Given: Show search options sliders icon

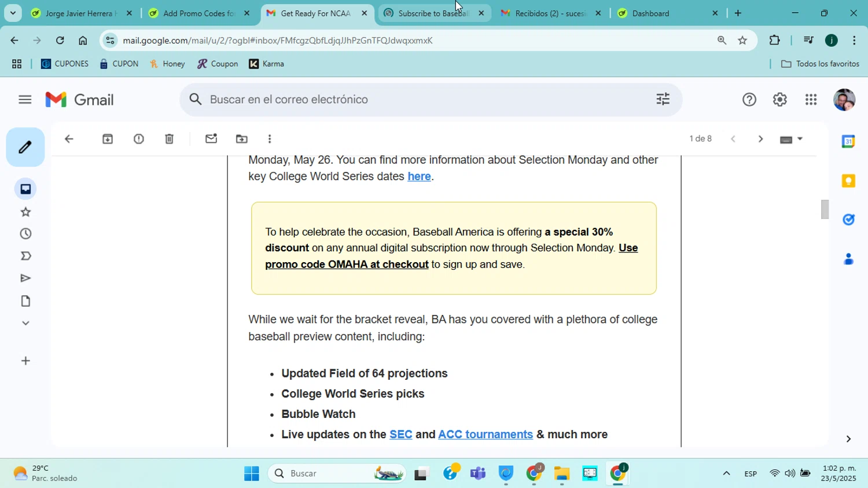Looking at the screenshot, I should [663, 100].
